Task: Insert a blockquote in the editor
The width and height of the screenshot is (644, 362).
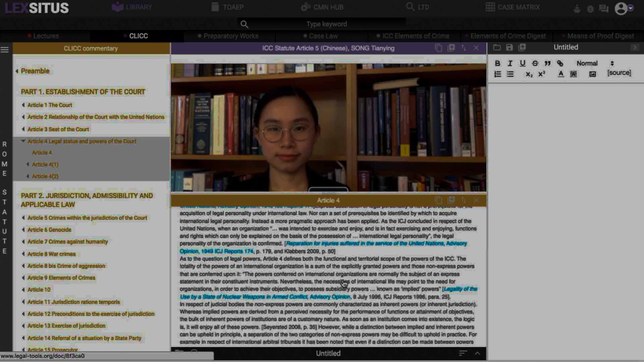Action: click(547, 63)
